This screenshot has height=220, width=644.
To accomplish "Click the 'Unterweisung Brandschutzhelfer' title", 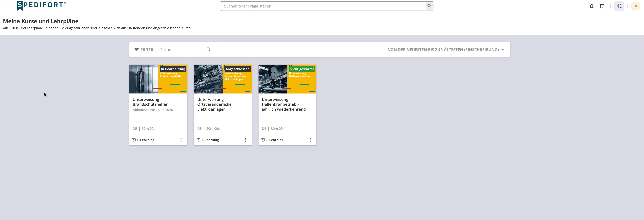I will [x=150, y=102].
